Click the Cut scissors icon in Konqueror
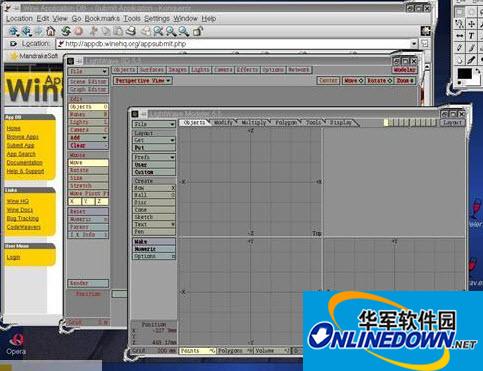Viewport: 483px width, 371px height. click(94, 31)
